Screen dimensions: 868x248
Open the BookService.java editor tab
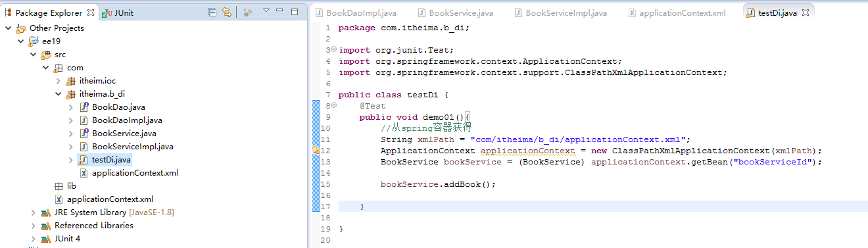(x=455, y=12)
